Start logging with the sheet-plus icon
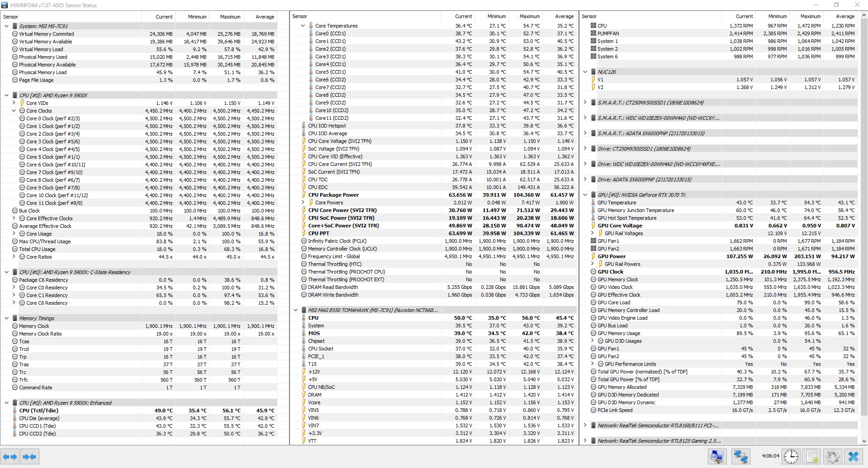The width and height of the screenshot is (868, 468). (812, 457)
